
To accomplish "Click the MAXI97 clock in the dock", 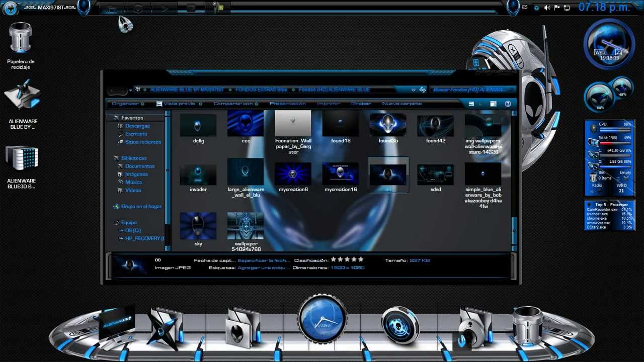I will (x=322, y=319).
